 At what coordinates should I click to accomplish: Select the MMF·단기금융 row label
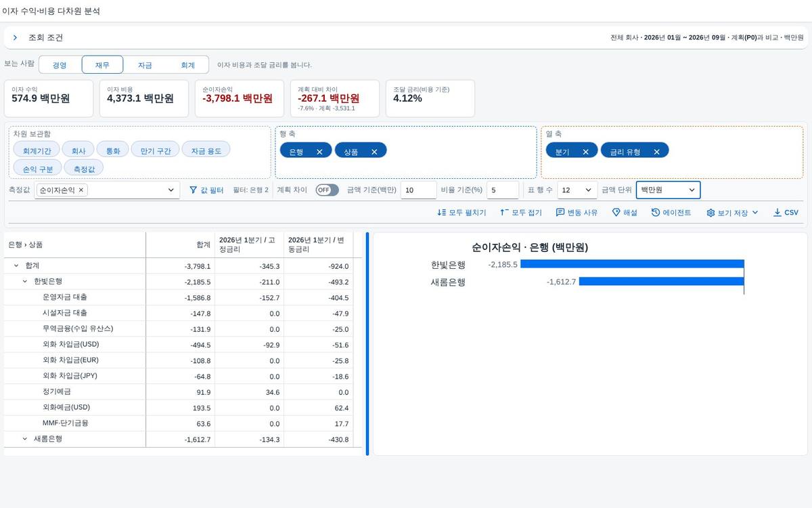(65, 423)
